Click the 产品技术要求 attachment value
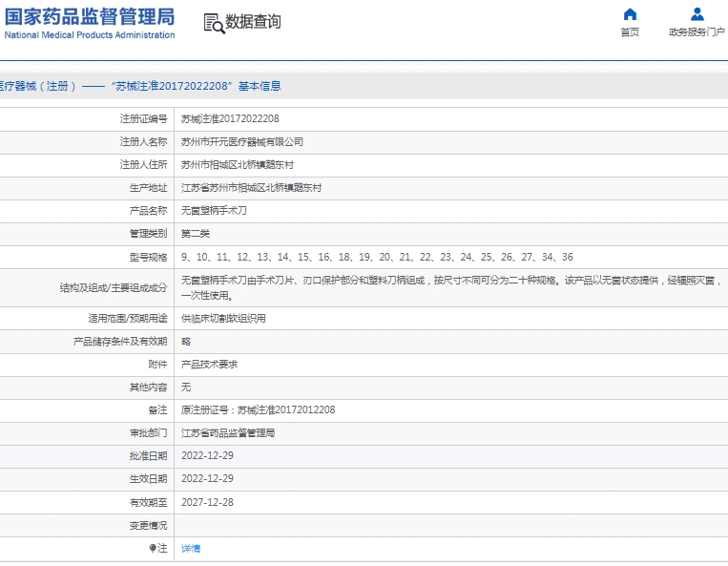This screenshot has height=566, width=728. (209, 365)
